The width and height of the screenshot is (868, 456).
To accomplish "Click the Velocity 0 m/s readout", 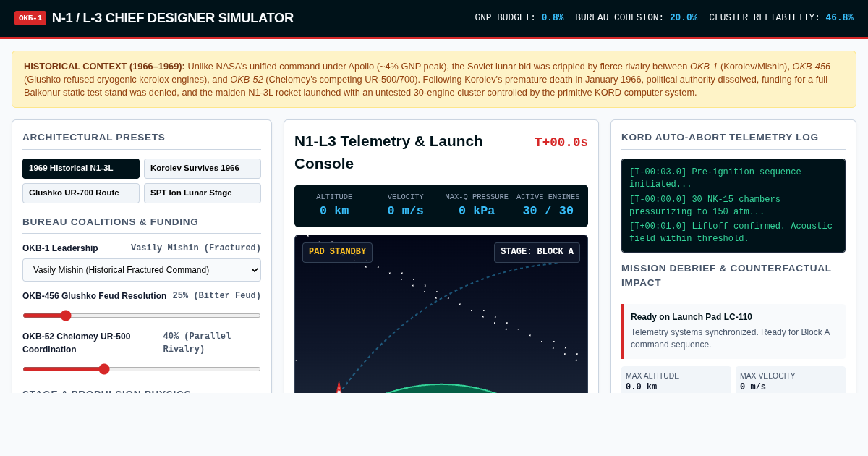I will [406, 206].
